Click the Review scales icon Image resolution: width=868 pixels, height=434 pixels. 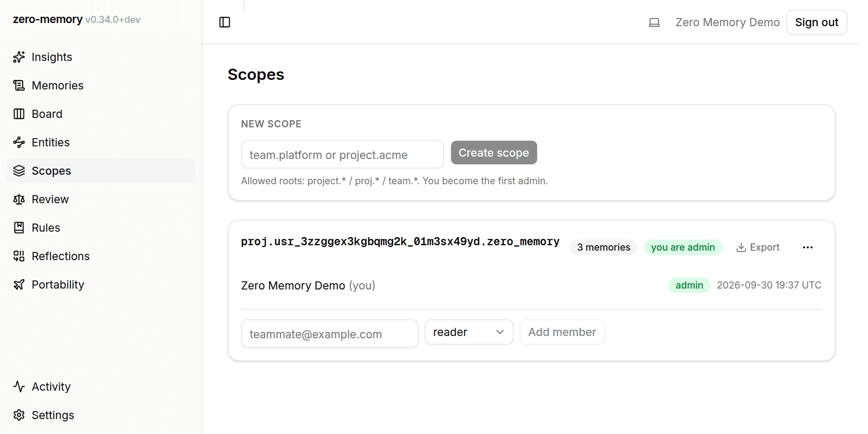(x=19, y=199)
